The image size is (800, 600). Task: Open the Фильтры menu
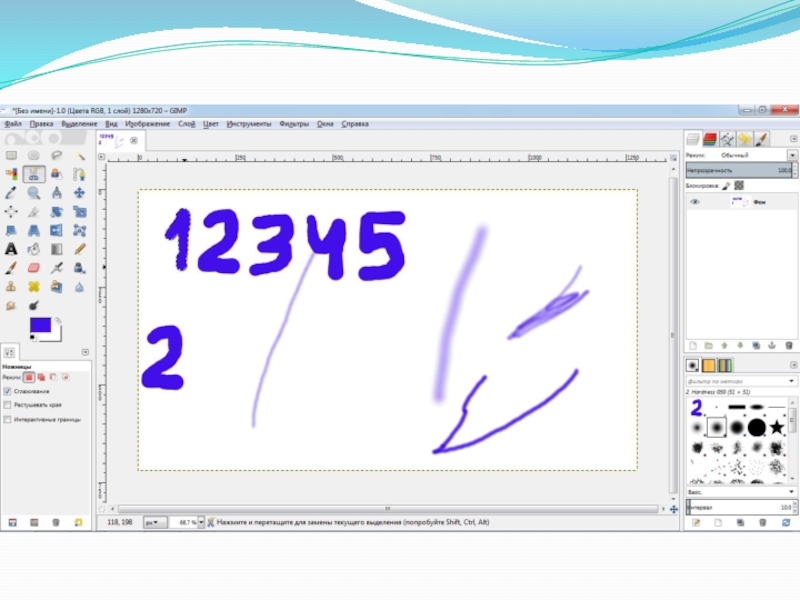pos(294,124)
